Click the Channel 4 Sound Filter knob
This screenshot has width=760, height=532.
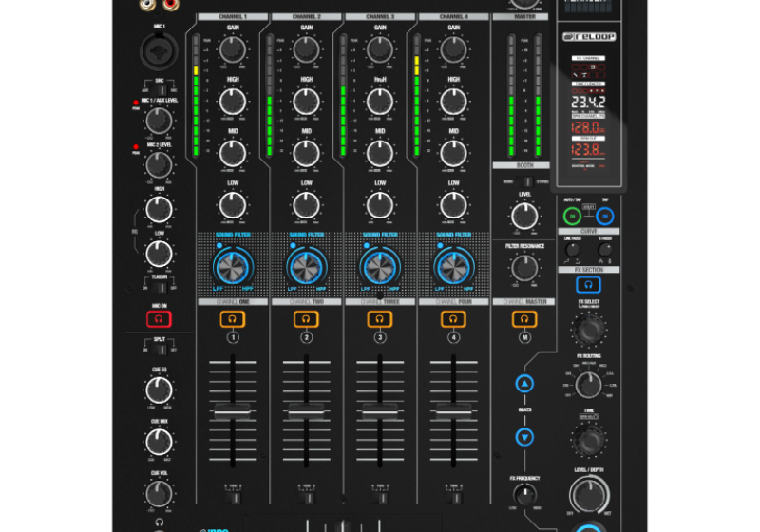(x=454, y=268)
